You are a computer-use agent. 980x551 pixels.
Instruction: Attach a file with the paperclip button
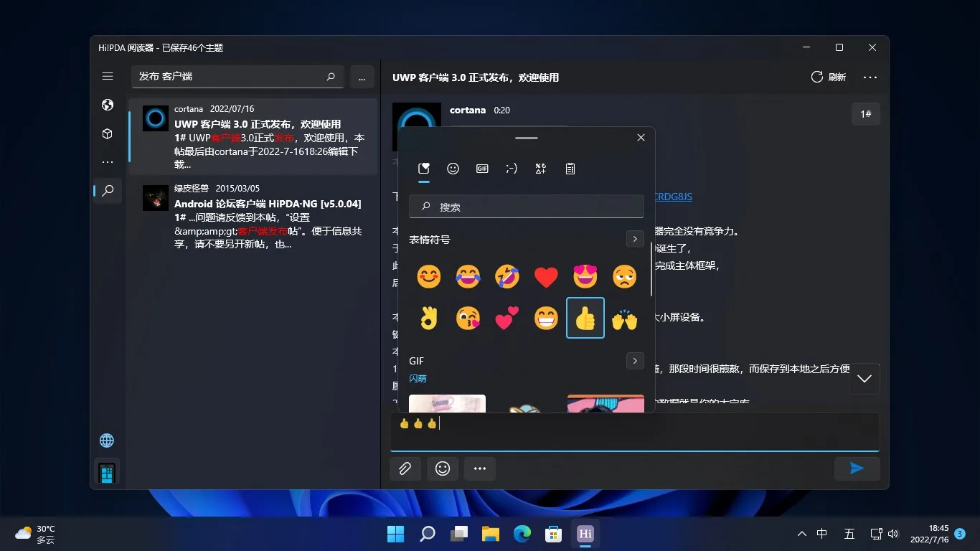tap(405, 468)
